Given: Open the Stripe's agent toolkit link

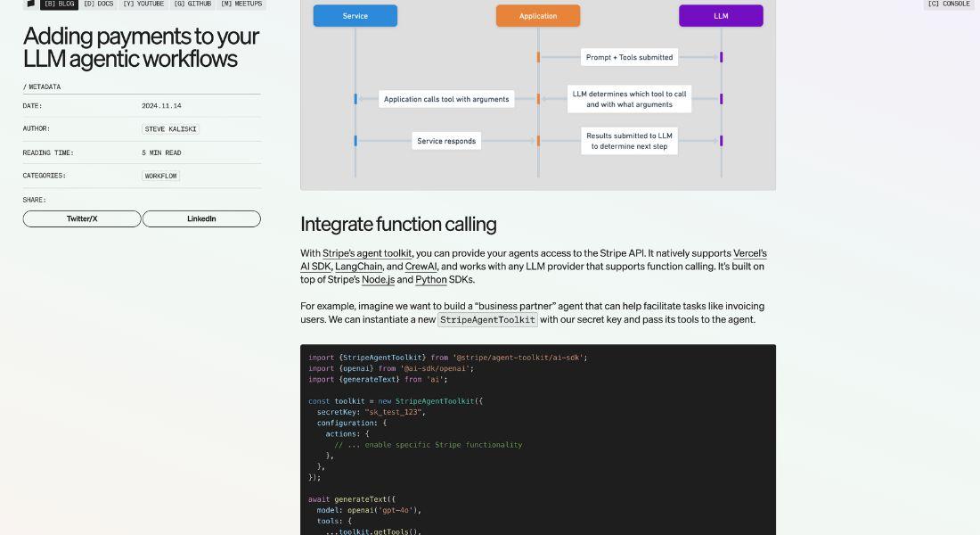Looking at the screenshot, I should pyautogui.click(x=367, y=253).
